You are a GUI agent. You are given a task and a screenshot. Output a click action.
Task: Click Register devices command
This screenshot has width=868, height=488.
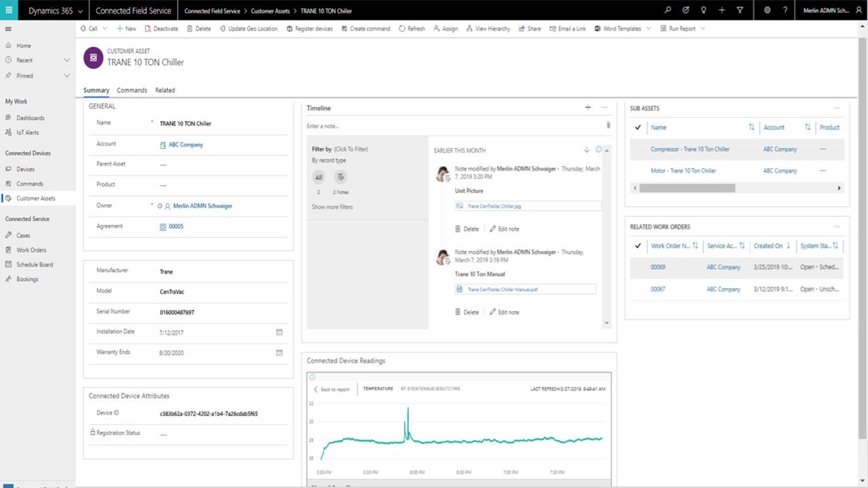[310, 28]
